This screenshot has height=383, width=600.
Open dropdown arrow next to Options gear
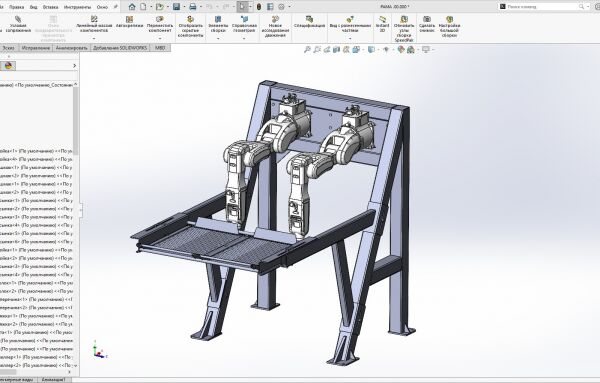pyautogui.click(x=289, y=7)
